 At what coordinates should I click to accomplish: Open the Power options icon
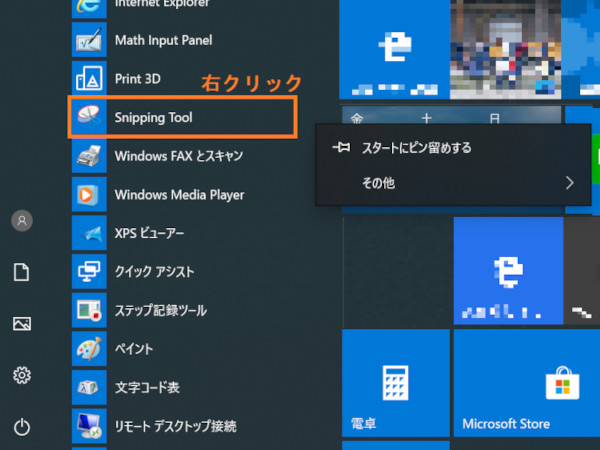(22, 427)
